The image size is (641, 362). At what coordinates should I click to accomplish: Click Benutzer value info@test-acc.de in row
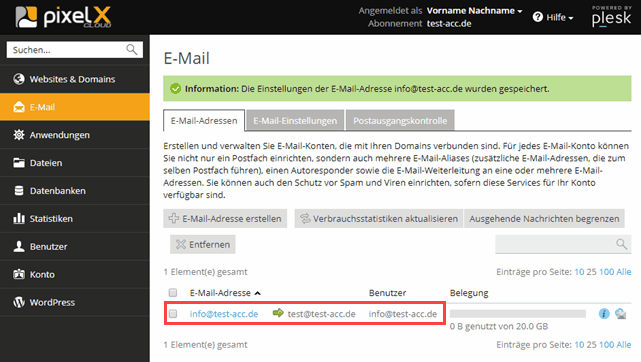(x=403, y=314)
